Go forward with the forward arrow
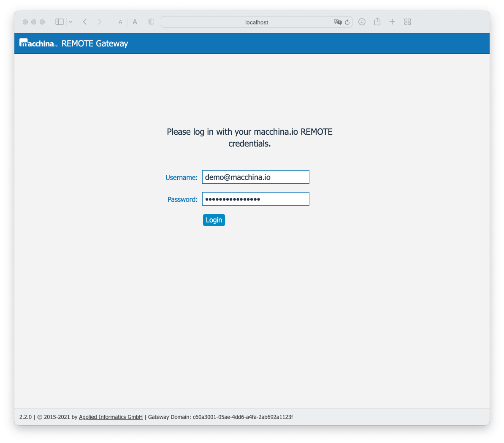Viewport: 504px width, 443px height. (x=99, y=22)
